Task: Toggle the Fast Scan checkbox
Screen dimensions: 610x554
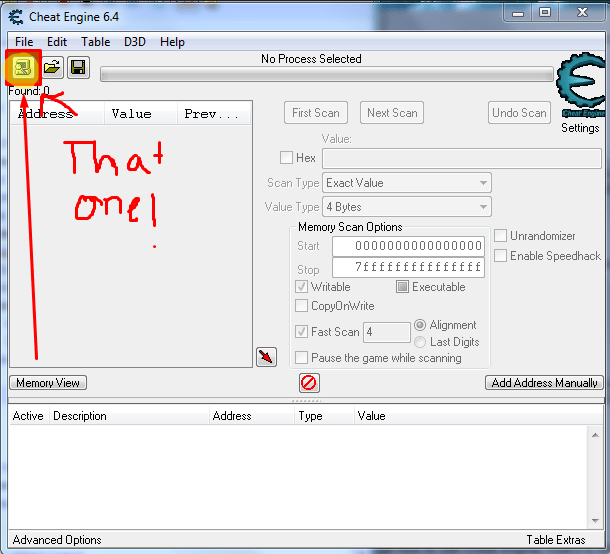Action: [x=301, y=331]
